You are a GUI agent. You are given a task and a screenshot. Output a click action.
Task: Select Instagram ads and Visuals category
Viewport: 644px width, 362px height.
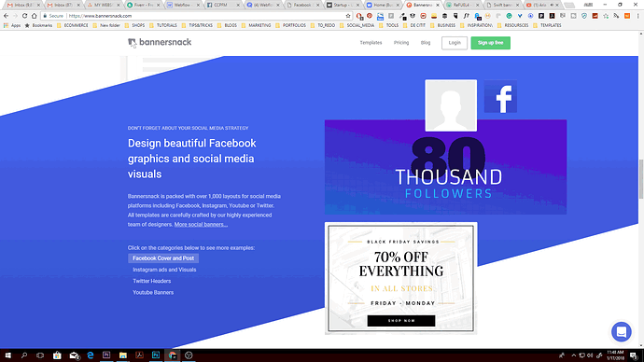tap(164, 270)
